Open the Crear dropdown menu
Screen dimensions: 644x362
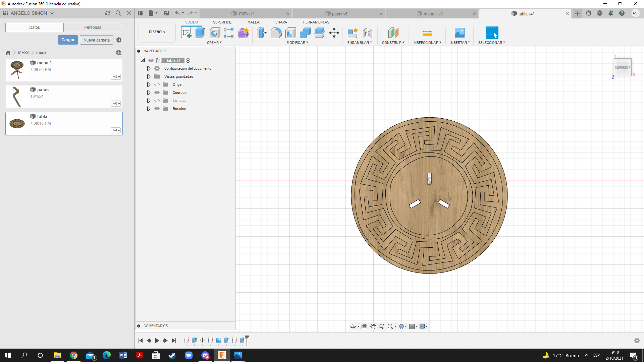click(214, 43)
